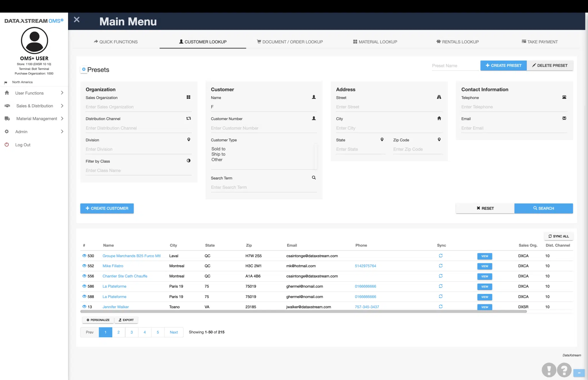
Task: Click the Email envelope icon
Action: click(564, 118)
